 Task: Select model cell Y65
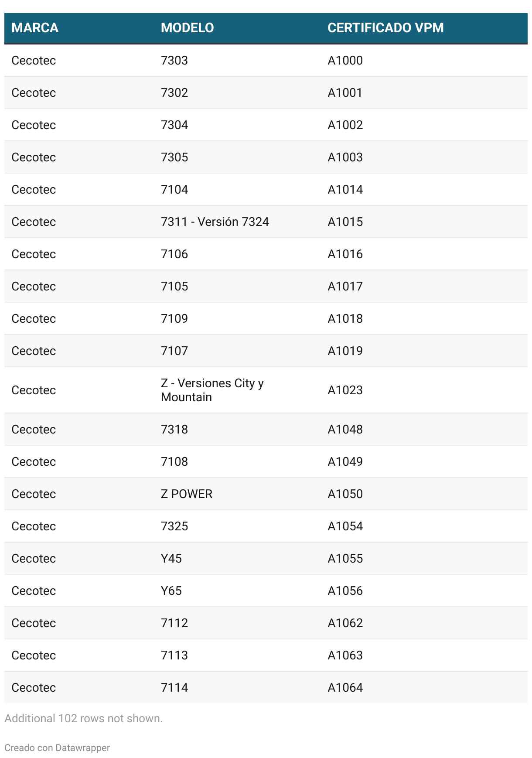(x=171, y=591)
